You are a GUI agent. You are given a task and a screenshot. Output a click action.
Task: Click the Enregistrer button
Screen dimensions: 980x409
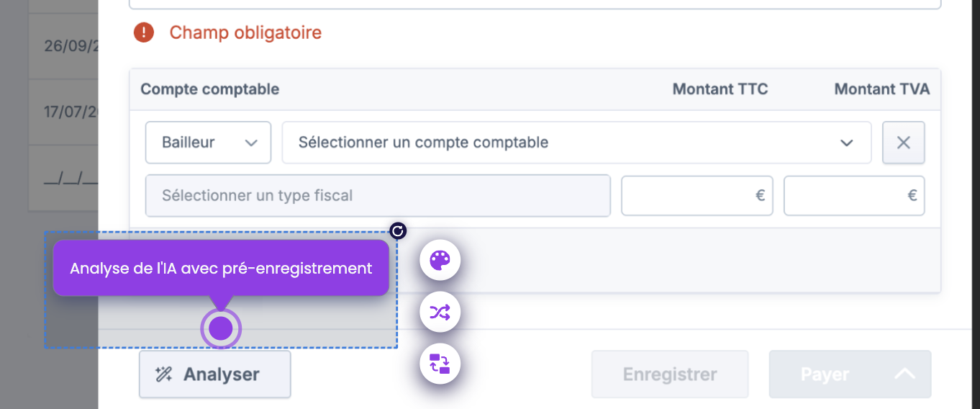pos(670,374)
